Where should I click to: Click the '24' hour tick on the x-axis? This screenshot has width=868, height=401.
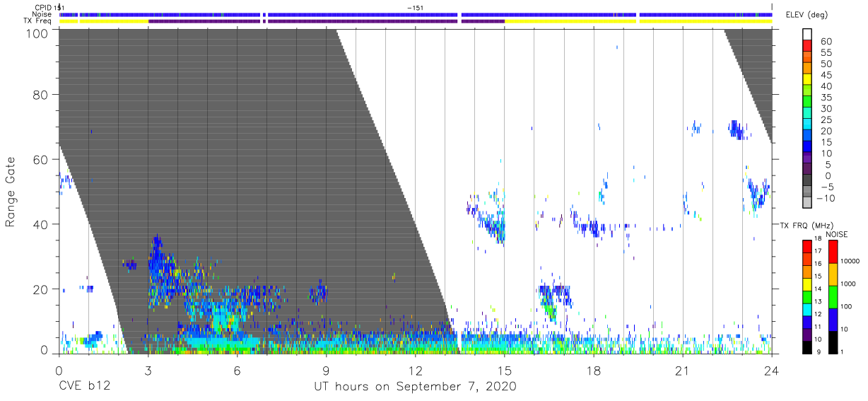pos(772,369)
